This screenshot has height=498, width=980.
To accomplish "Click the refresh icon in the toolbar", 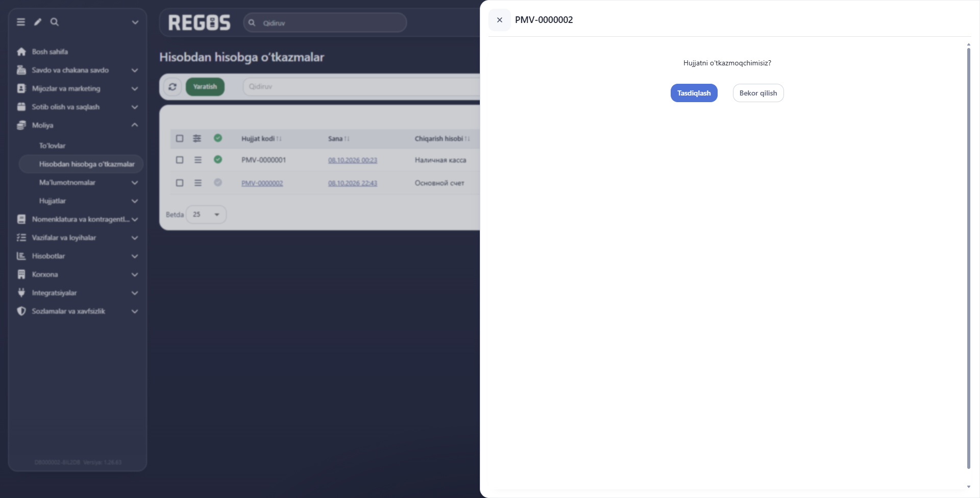I will (173, 87).
